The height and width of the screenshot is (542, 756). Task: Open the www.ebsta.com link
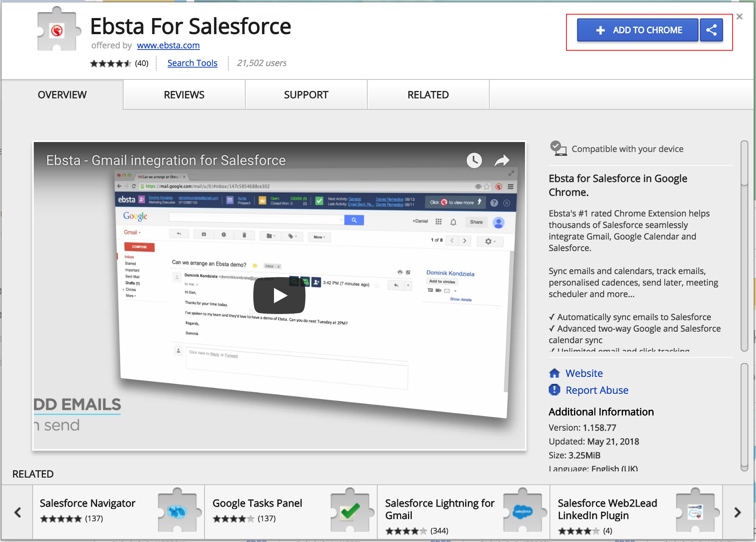168,45
